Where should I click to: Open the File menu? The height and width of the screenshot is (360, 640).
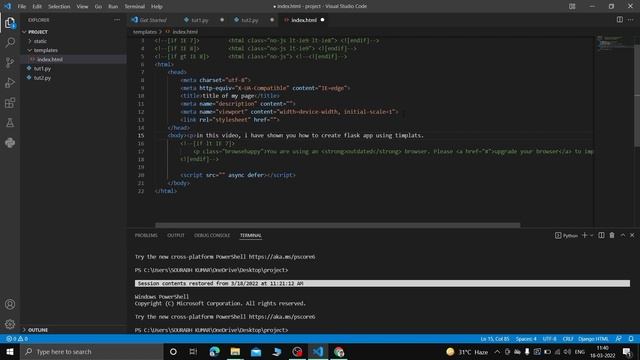pyautogui.click(x=22, y=7)
